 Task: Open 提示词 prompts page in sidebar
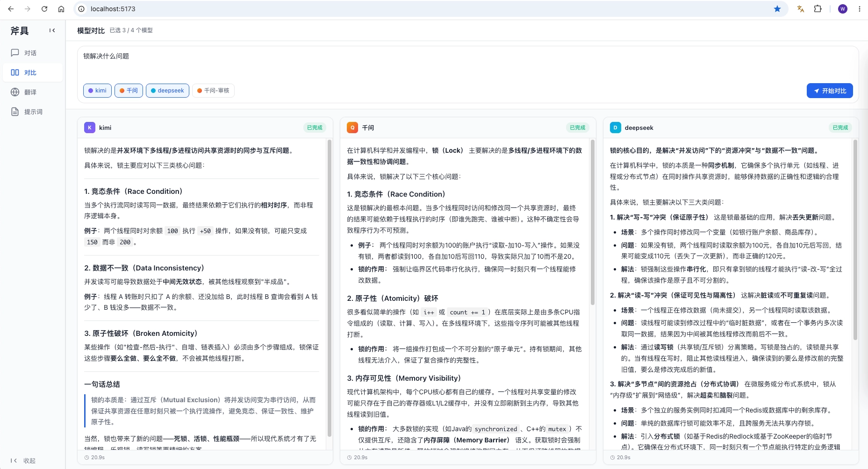(32, 112)
